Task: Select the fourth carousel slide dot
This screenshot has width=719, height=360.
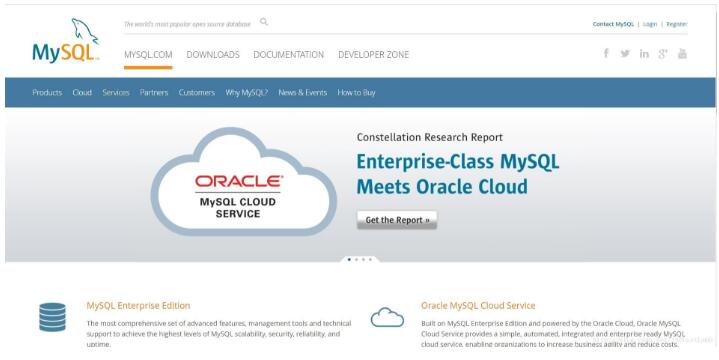Action: [370, 260]
